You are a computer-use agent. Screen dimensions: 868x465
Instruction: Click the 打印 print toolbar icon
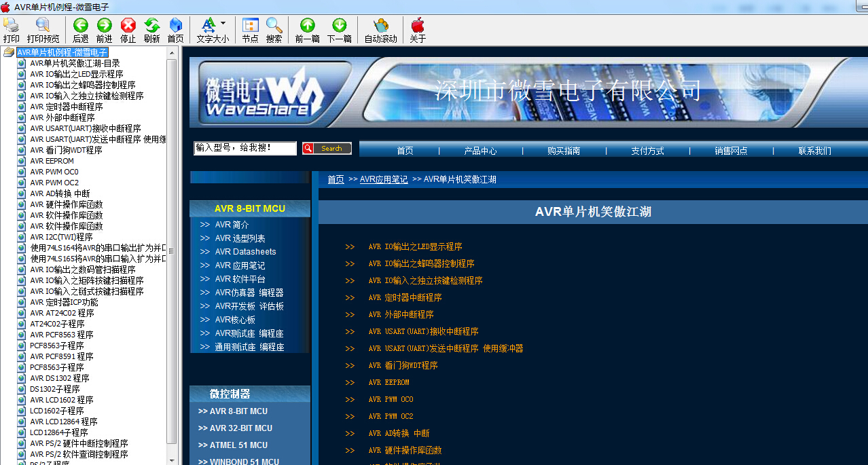12,25
